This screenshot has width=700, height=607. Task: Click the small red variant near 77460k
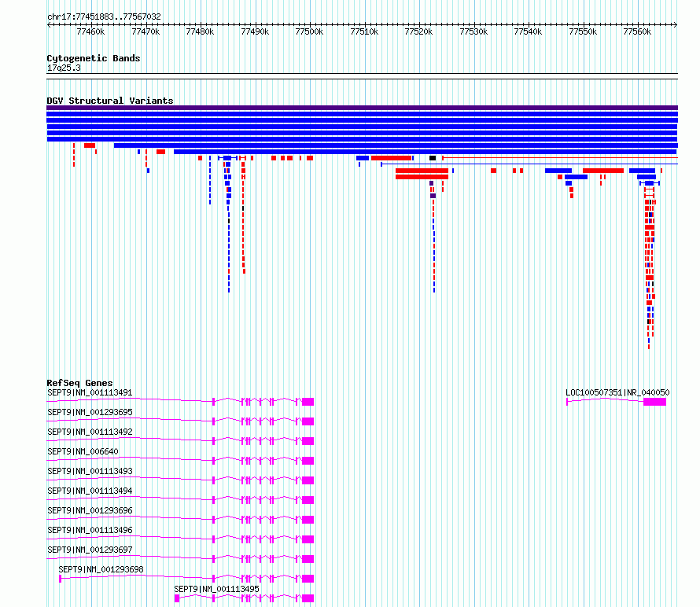[x=90, y=145]
